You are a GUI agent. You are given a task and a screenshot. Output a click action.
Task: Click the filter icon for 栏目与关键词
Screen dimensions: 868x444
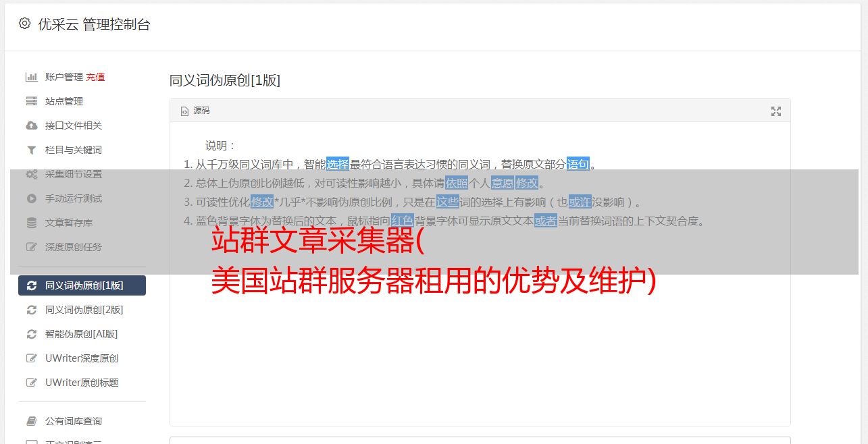click(31, 150)
